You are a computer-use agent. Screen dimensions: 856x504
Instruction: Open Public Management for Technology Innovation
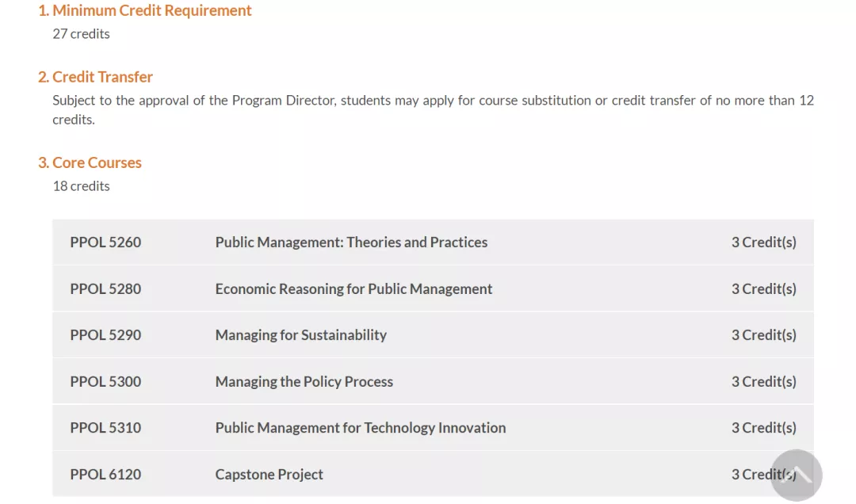point(360,428)
